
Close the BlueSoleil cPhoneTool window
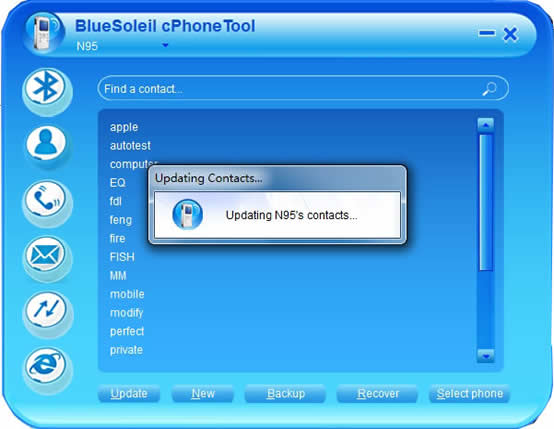(510, 35)
